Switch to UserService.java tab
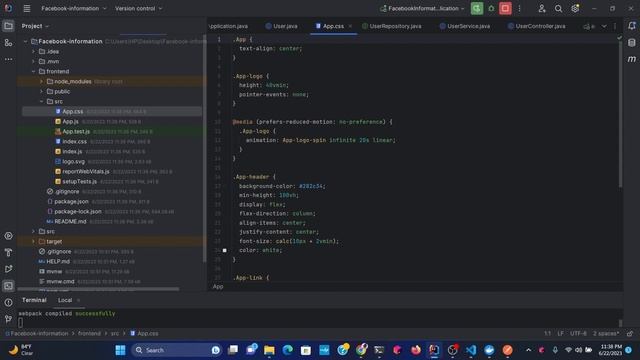Viewport: 640px width, 360px height. tap(464, 26)
